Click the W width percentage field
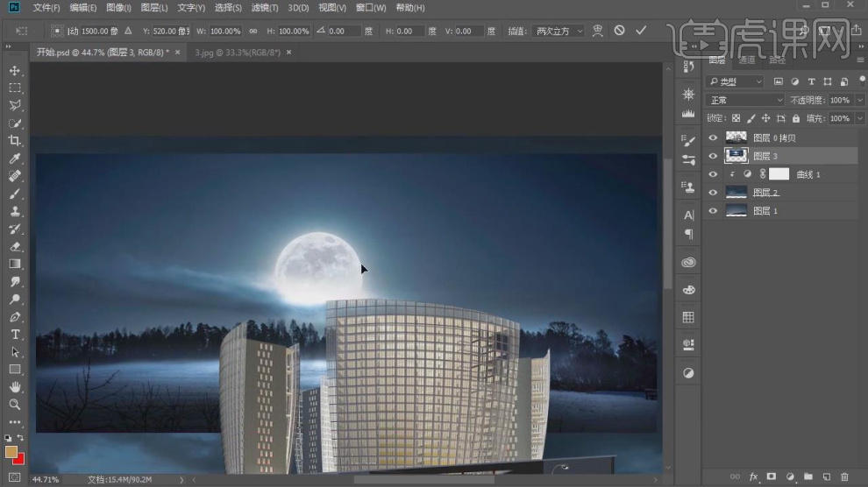 (x=225, y=31)
